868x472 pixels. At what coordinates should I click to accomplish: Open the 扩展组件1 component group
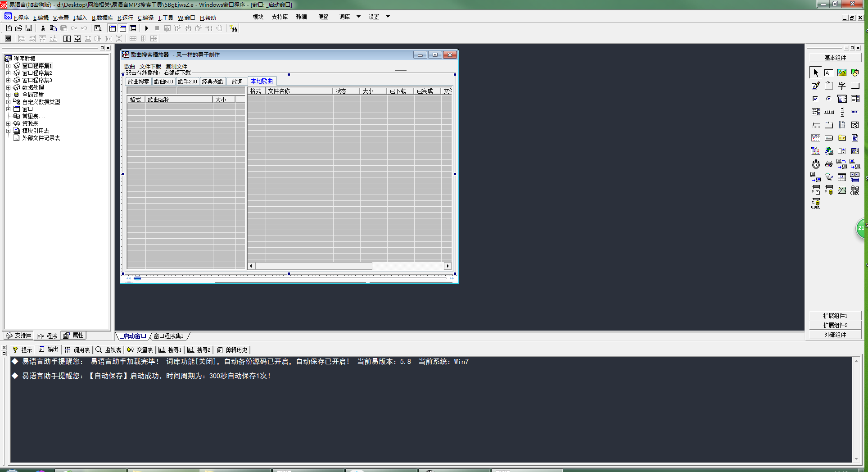(x=835, y=316)
